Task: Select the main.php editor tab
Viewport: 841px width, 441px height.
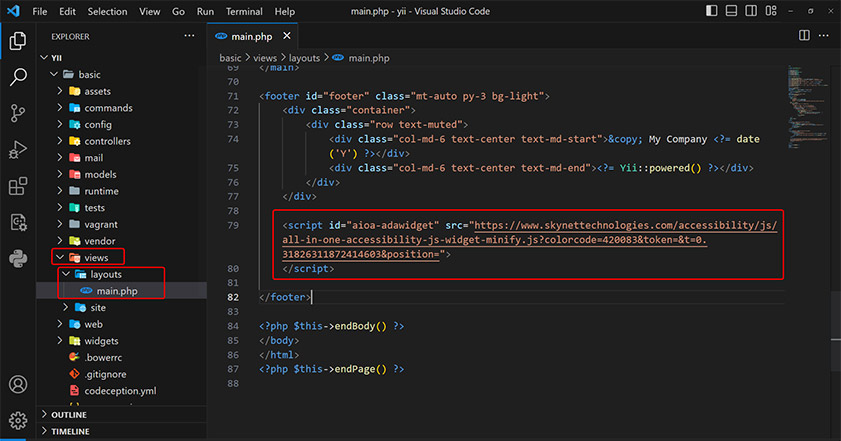Action: pyautogui.click(x=252, y=36)
